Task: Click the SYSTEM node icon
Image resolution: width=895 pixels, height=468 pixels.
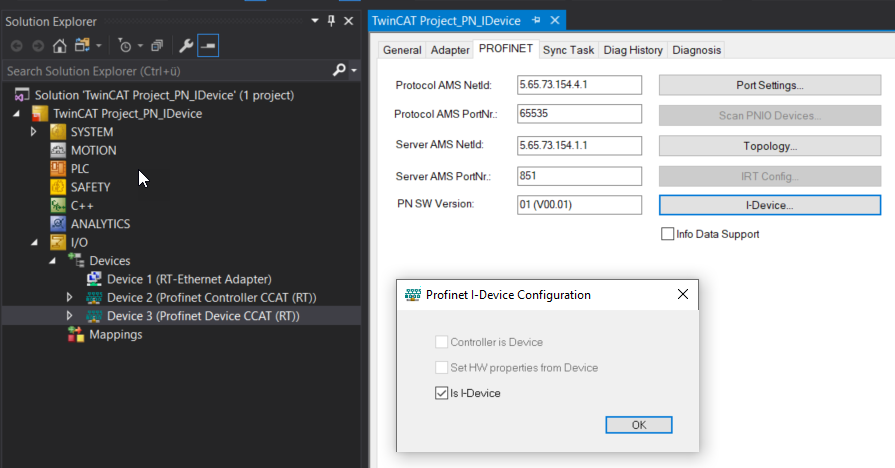Action: pos(58,132)
